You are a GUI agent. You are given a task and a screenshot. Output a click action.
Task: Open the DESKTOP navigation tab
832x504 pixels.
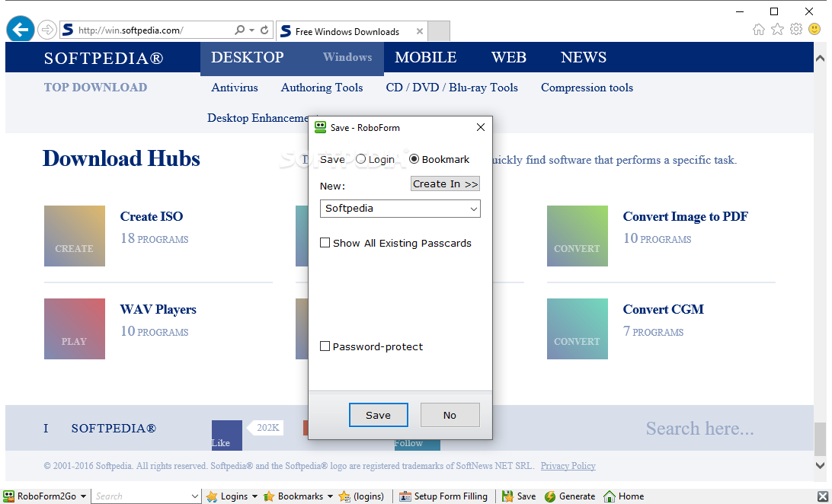click(248, 57)
